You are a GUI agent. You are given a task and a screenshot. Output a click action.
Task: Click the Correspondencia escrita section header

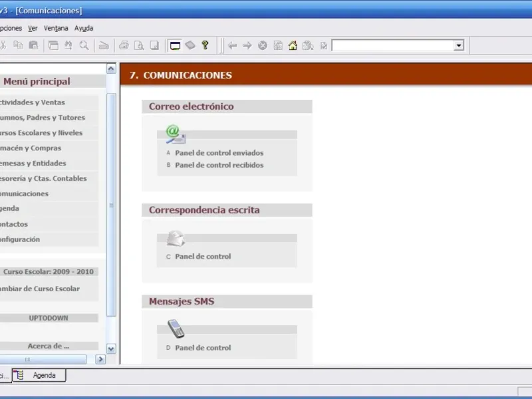[x=227, y=210]
